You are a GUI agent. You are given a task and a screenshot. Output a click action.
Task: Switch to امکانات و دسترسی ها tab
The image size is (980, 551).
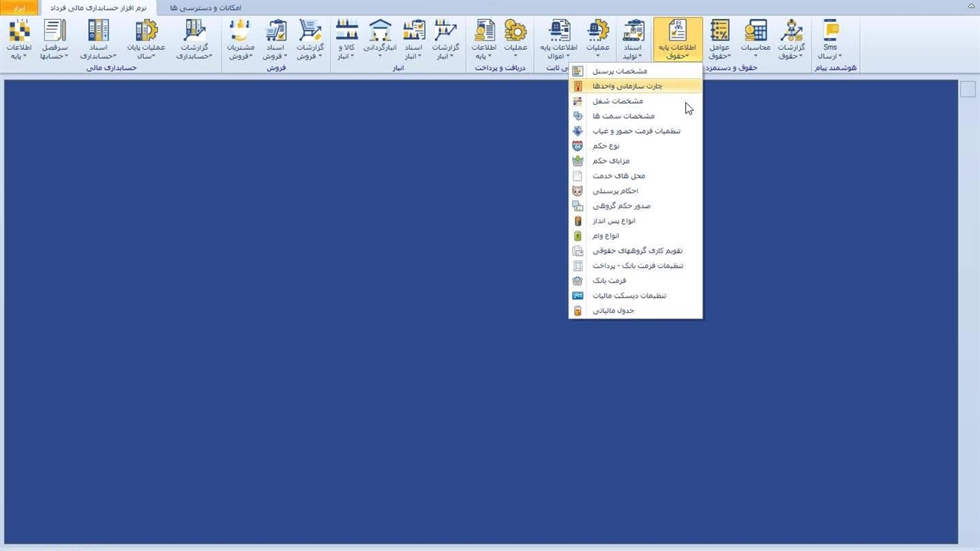click(205, 8)
